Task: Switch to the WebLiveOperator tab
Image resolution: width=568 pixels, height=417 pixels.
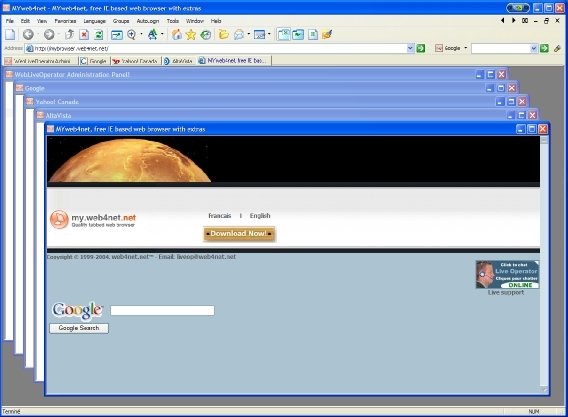Action: tap(40, 61)
